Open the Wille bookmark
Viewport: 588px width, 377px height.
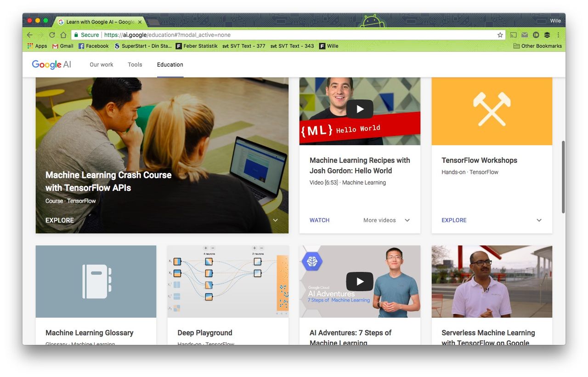point(329,46)
